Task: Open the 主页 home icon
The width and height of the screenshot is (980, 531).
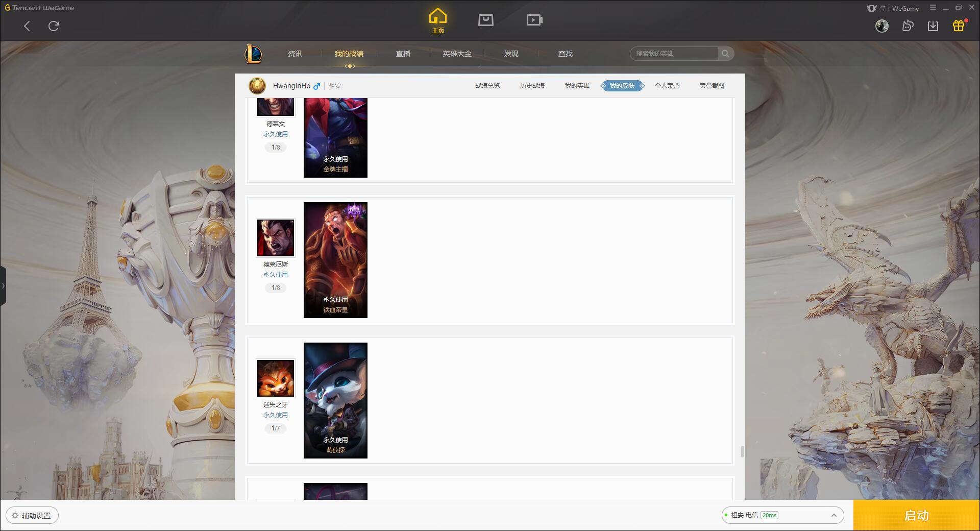Action: [x=437, y=20]
